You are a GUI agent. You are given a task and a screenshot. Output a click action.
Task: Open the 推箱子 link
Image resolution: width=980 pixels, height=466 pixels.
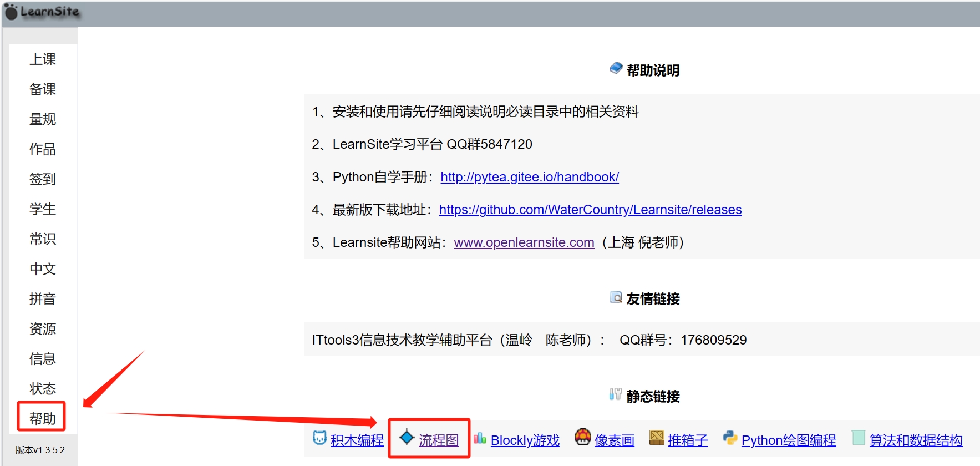pos(688,440)
